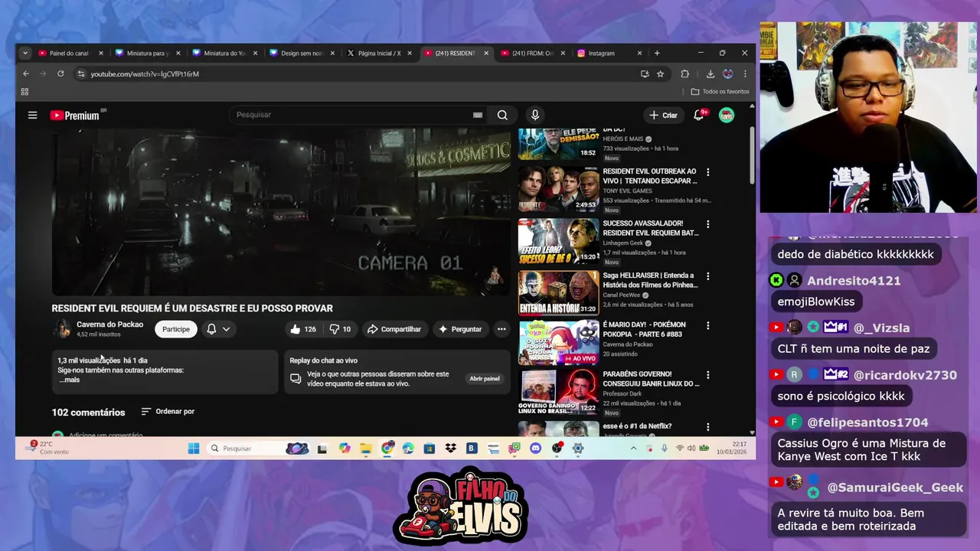The width and height of the screenshot is (980, 551).
Task: Start voice search with microphone icon
Action: (x=535, y=115)
